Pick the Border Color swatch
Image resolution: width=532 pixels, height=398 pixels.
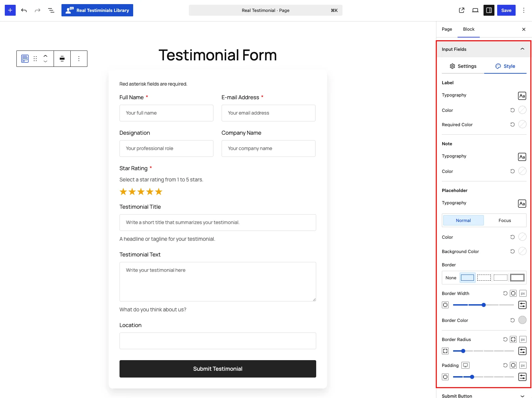click(522, 320)
